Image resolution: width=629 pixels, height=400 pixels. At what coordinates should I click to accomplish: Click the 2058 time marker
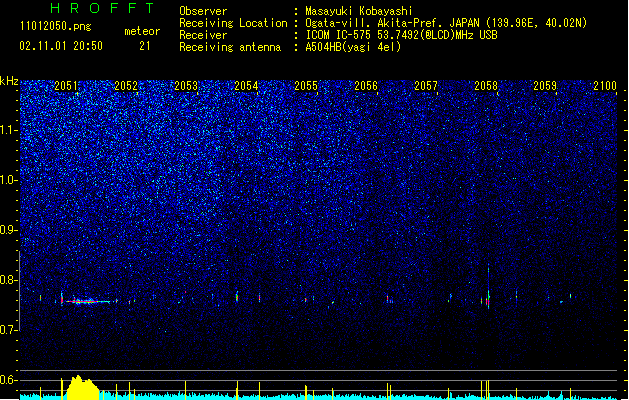(486, 86)
